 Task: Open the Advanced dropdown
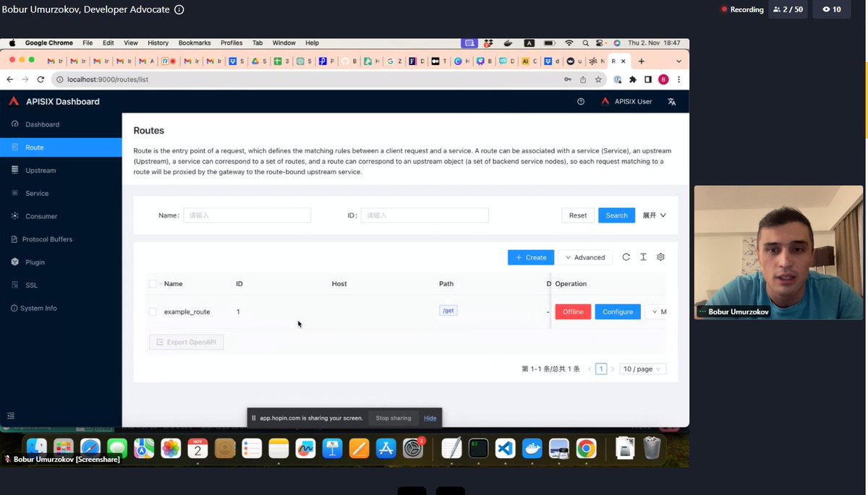585,257
